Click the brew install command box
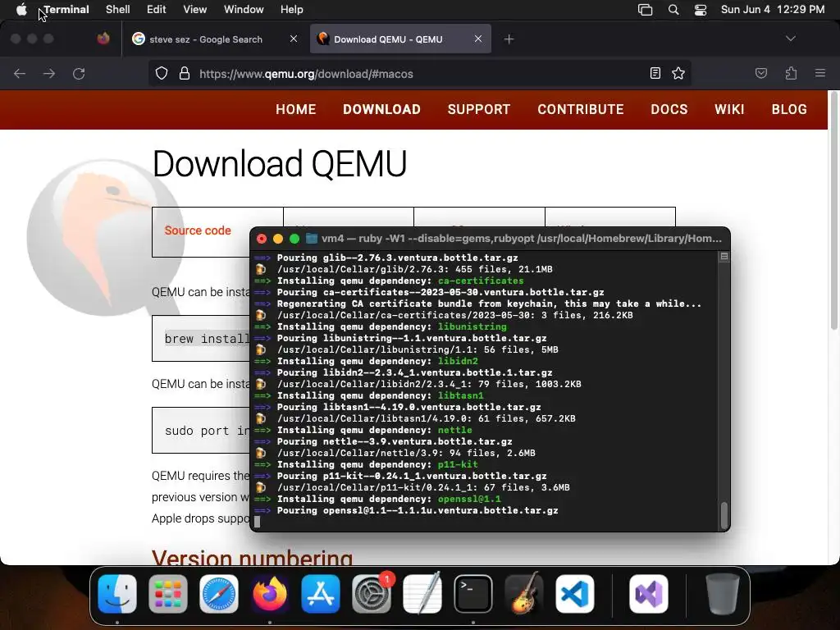The image size is (840, 630). 202,339
